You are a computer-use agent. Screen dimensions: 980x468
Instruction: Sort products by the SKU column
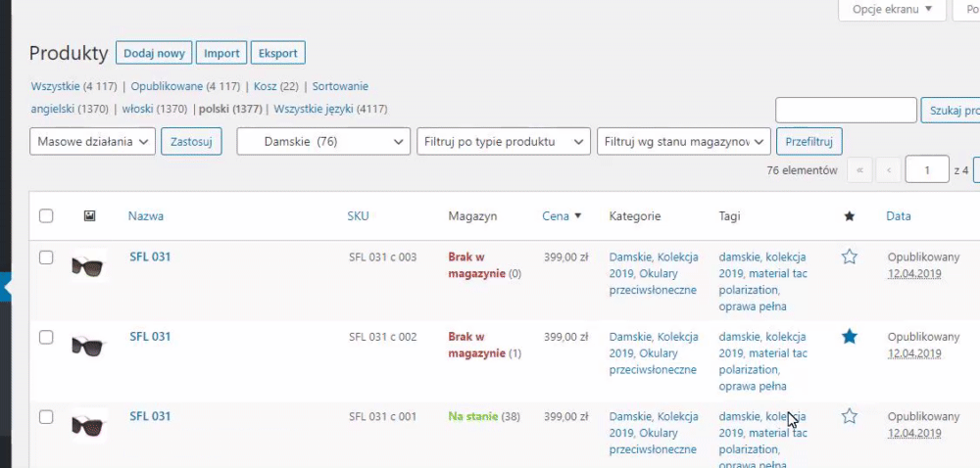click(358, 216)
